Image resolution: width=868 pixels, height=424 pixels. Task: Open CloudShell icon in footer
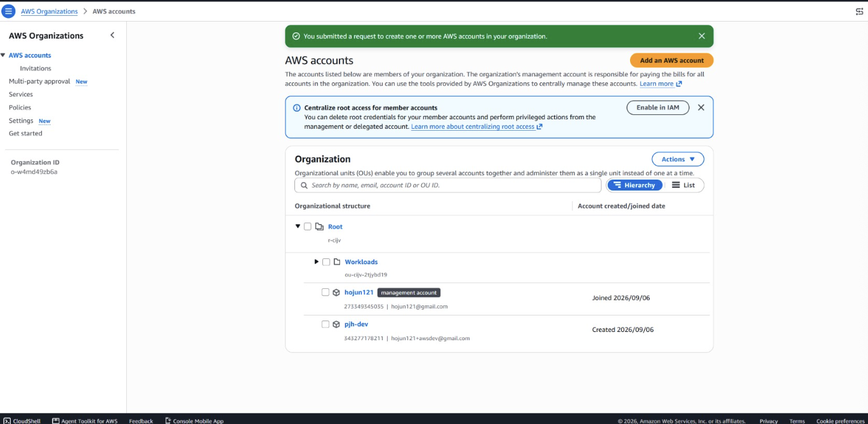(x=7, y=421)
